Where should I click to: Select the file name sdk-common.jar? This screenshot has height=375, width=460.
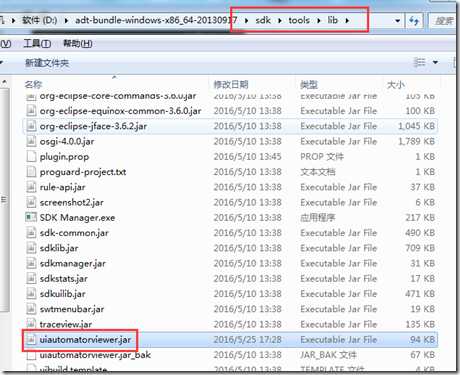coord(74,233)
